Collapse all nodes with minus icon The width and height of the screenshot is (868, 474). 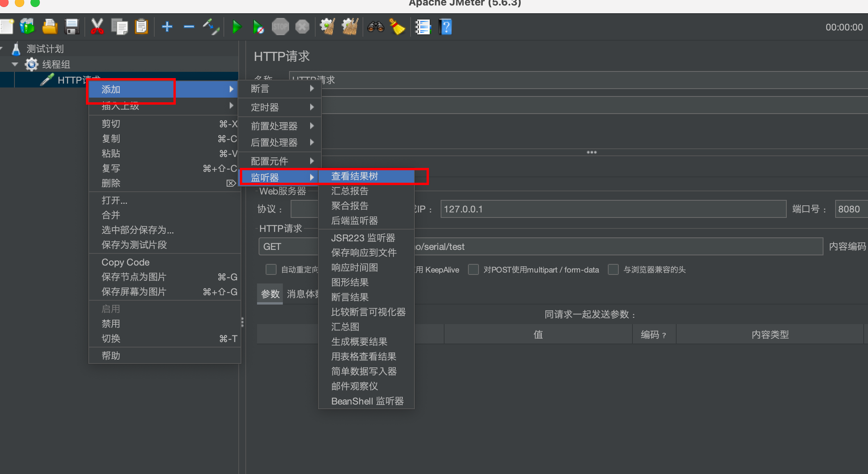pos(189,27)
